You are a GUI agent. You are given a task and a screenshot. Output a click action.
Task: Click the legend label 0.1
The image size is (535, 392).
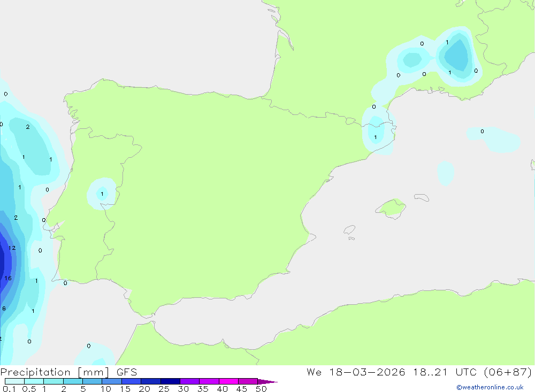pos(9,389)
